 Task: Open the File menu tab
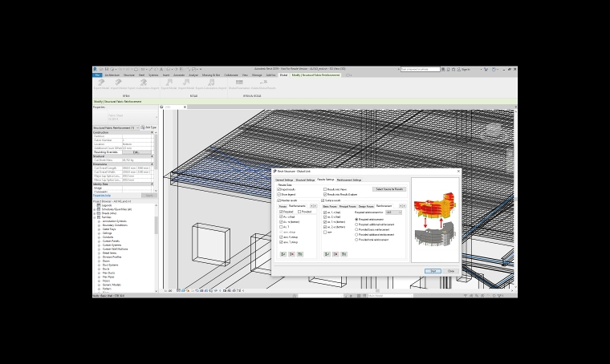coord(97,75)
